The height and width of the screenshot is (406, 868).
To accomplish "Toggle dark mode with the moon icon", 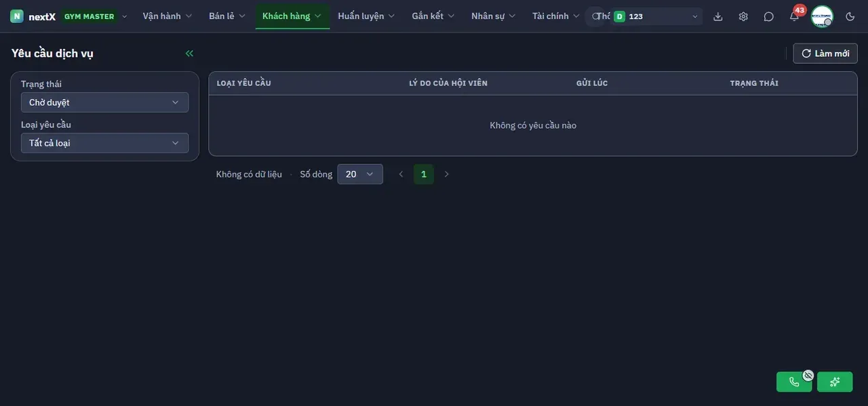I will click(850, 16).
